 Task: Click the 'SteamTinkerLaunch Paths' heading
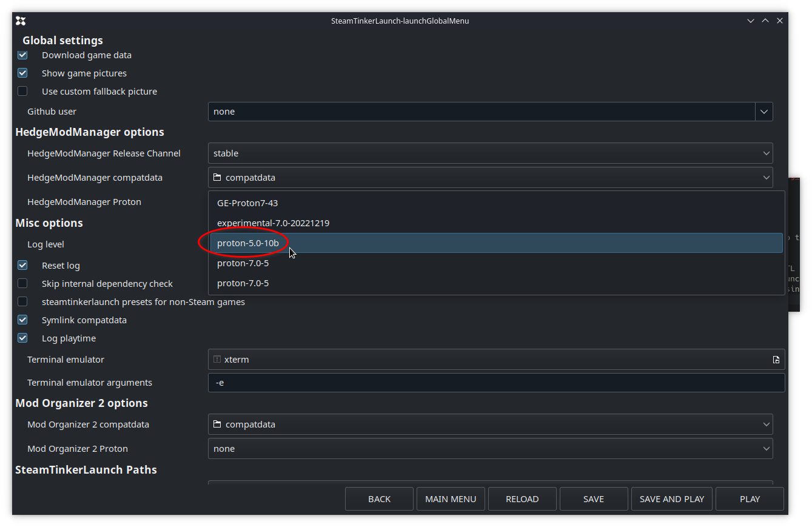(86, 470)
